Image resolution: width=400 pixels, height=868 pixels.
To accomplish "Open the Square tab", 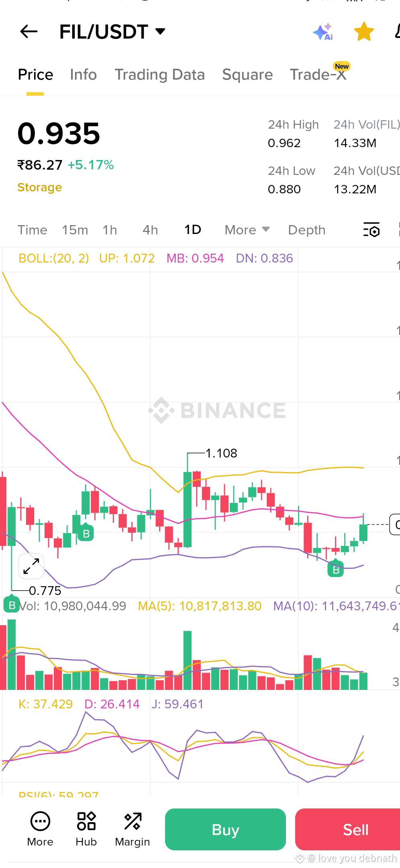I will (x=247, y=75).
